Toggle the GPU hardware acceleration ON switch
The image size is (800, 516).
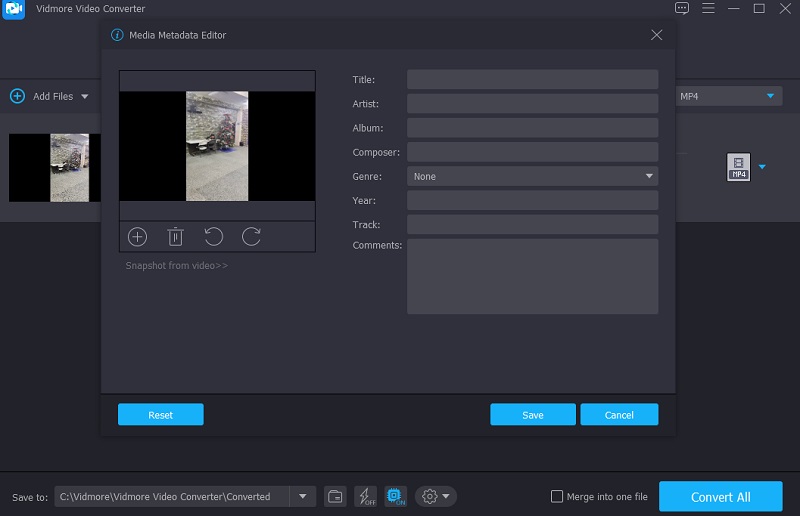click(x=394, y=497)
